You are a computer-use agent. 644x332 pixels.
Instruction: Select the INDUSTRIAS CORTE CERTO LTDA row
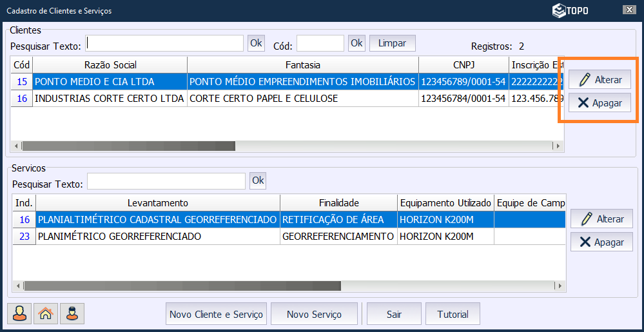click(x=109, y=99)
